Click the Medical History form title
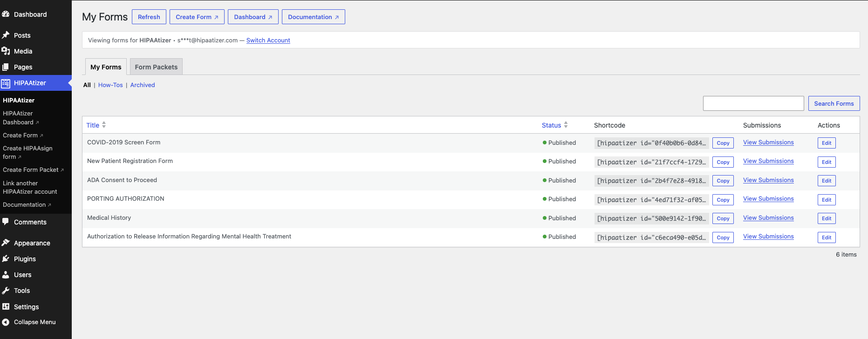The image size is (868, 339). tap(109, 218)
